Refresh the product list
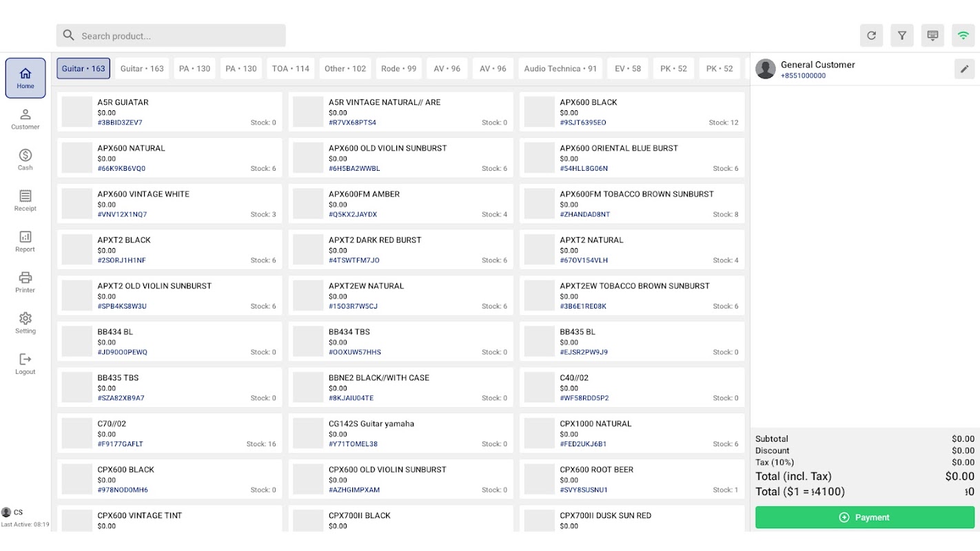The height and width of the screenshot is (551, 980). [x=871, y=35]
